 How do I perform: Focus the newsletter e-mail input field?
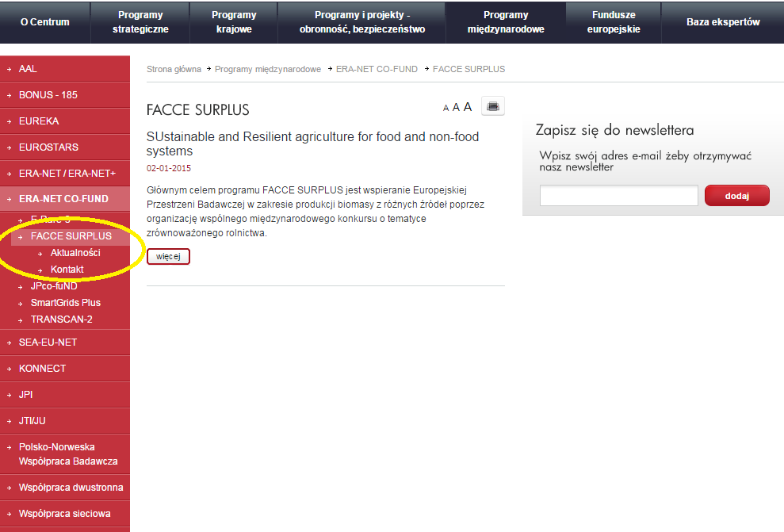618,196
